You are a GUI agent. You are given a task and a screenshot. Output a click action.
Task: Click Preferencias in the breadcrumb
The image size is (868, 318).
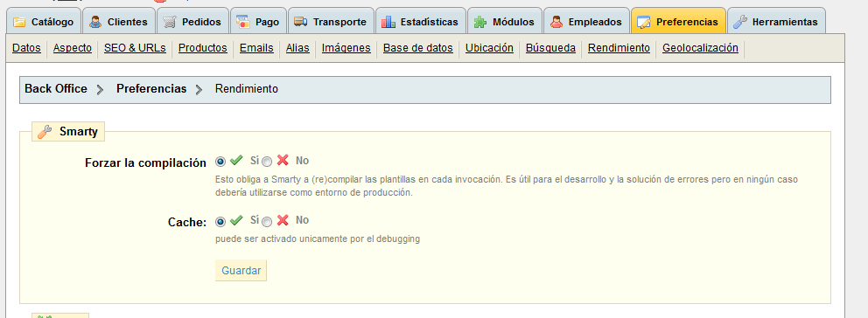click(151, 88)
